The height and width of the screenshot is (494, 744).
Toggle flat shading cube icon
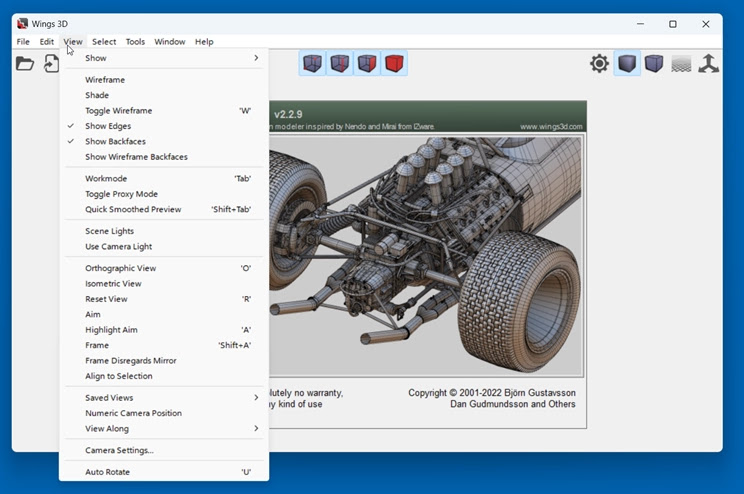(x=627, y=63)
